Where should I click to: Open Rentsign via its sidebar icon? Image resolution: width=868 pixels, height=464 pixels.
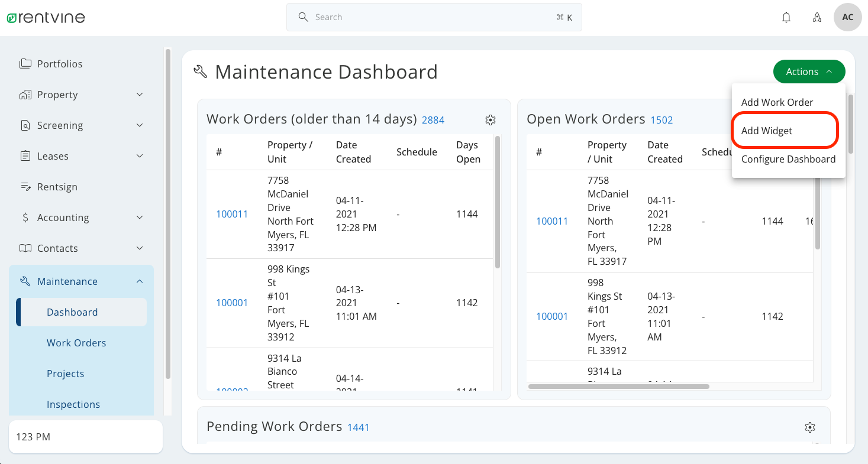(x=25, y=187)
